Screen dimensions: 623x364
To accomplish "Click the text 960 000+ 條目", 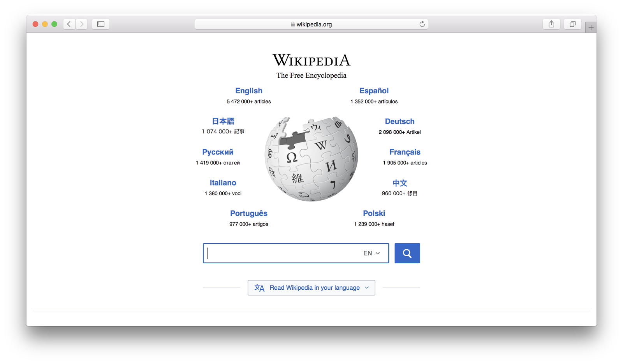I will (400, 193).
